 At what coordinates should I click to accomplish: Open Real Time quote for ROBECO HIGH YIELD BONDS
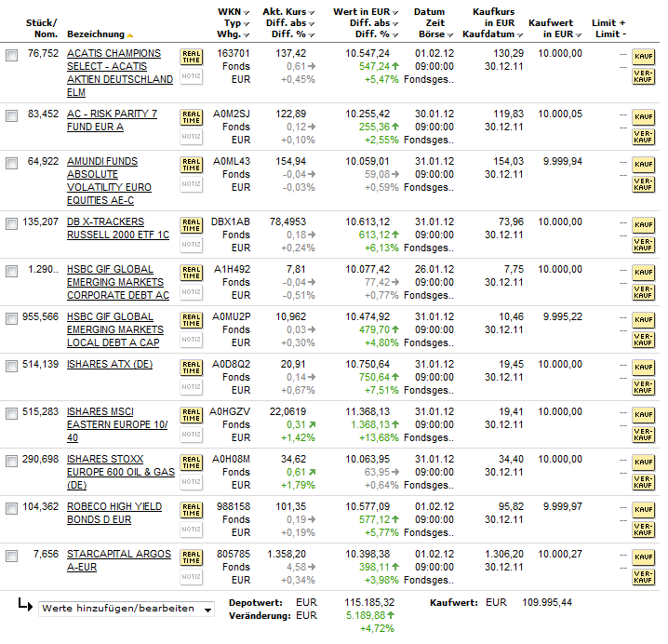(x=192, y=509)
